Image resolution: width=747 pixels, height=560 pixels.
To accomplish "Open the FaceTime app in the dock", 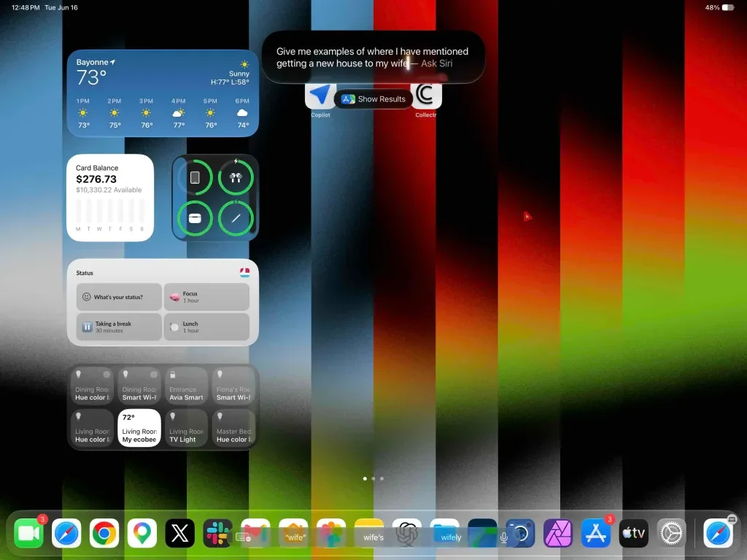I will pyautogui.click(x=28, y=533).
